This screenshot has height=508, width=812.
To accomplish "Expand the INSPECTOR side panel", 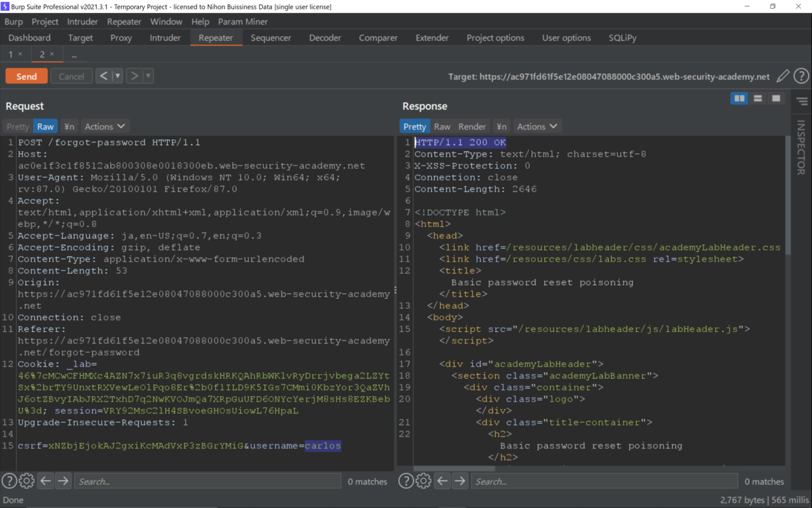I will pyautogui.click(x=801, y=147).
